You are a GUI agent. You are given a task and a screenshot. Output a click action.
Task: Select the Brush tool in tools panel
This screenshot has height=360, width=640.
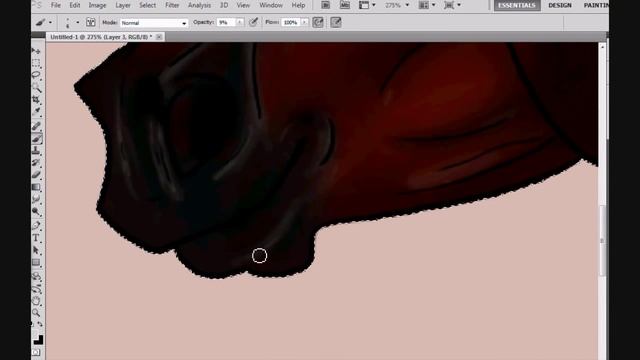pyautogui.click(x=36, y=138)
